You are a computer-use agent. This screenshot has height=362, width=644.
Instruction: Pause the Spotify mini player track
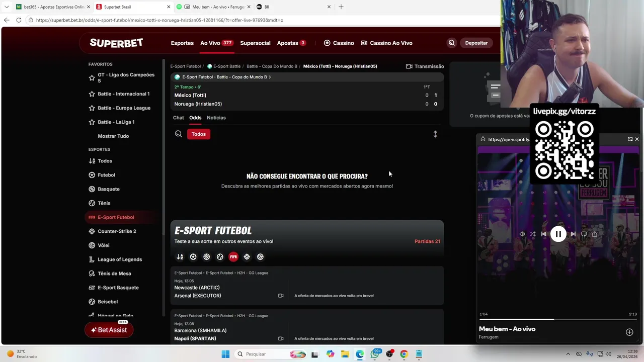pos(558,234)
